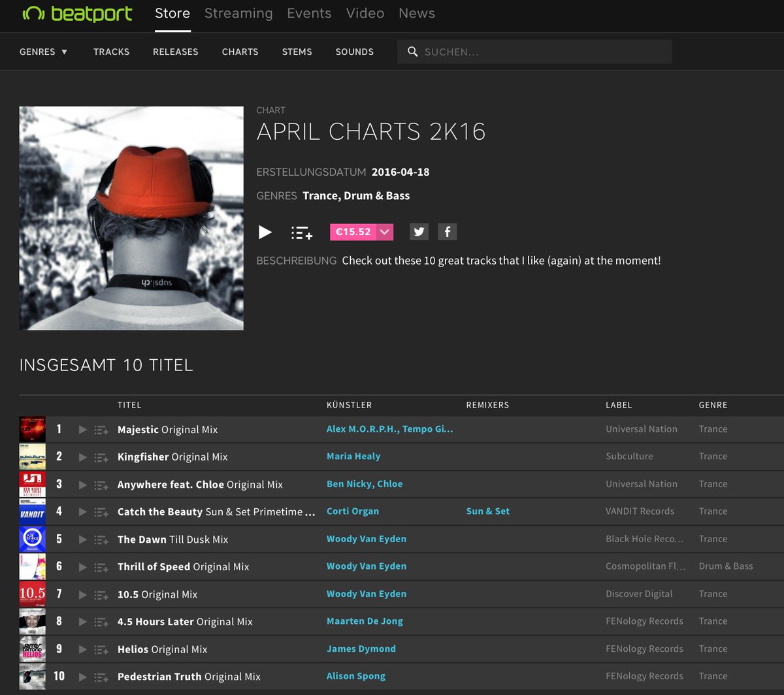Viewport: 784px width, 695px height.
Task: Click the search magnifier icon
Action: 413,52
